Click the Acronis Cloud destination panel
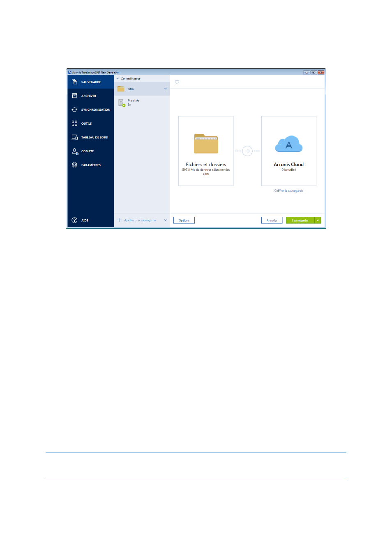This screenshot has height=555, width=392. click(x=289, y=151)
